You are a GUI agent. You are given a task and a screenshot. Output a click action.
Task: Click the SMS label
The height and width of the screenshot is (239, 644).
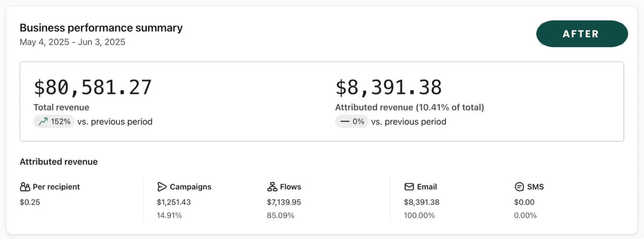[x=535, y=187]
